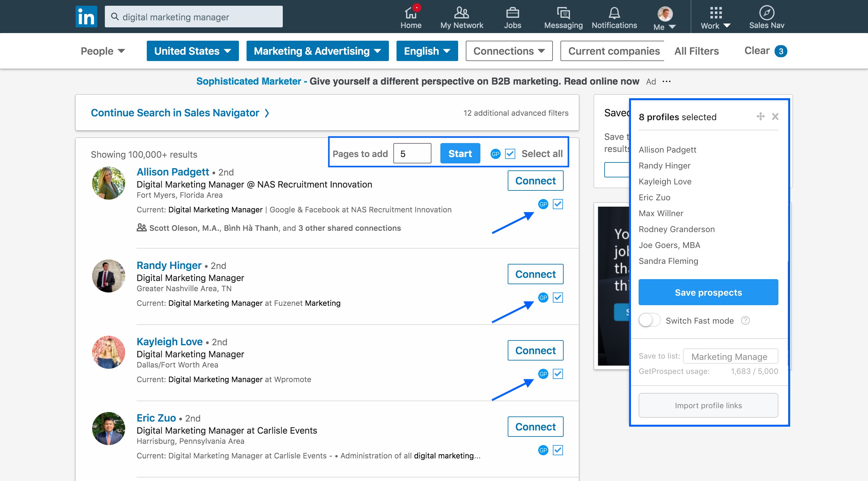Click Import profile links button
868x481 pixels.
click(708, 405)
